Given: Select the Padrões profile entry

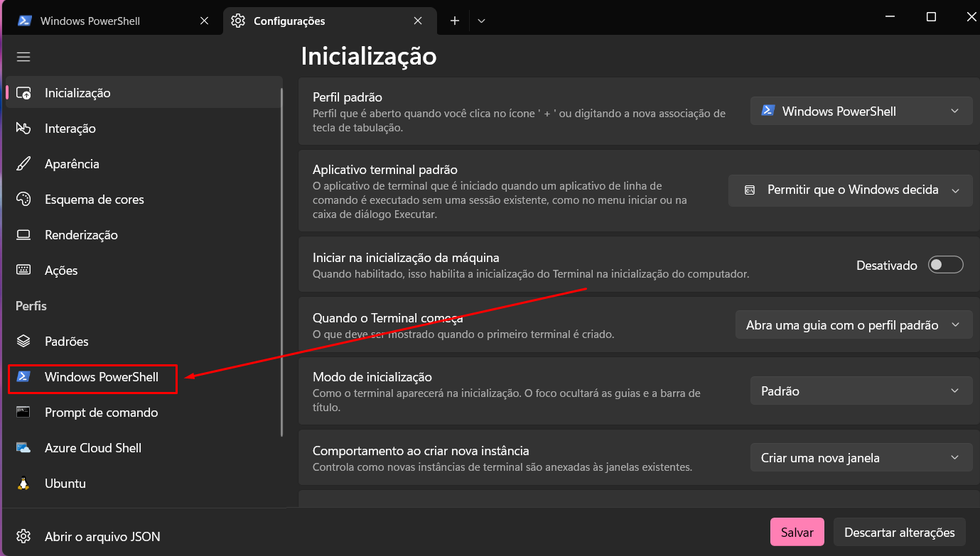Looking at the screenshot, I should [x=144, y=342].
